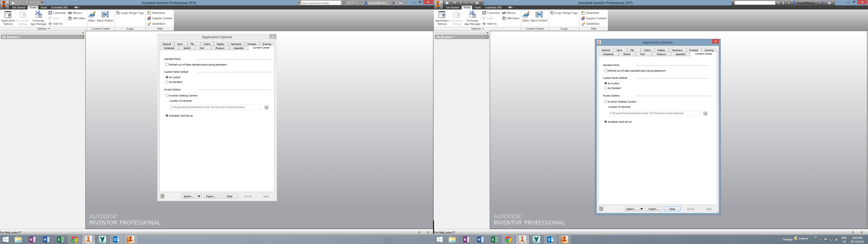868x244 pixels.
Task: Expand the Options panel in the Inventor 2014 ribbon
Action: (44, 29)
